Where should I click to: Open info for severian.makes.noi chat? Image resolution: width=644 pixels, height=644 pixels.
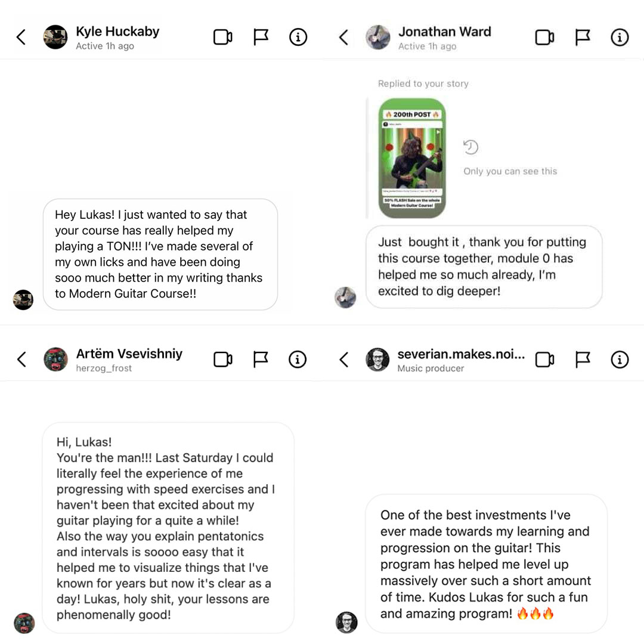620,360
